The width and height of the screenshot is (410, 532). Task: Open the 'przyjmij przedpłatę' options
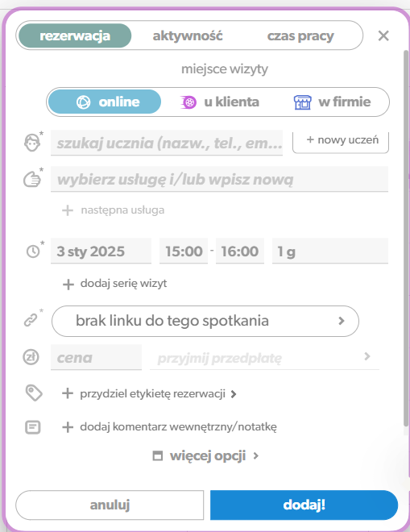264,358
